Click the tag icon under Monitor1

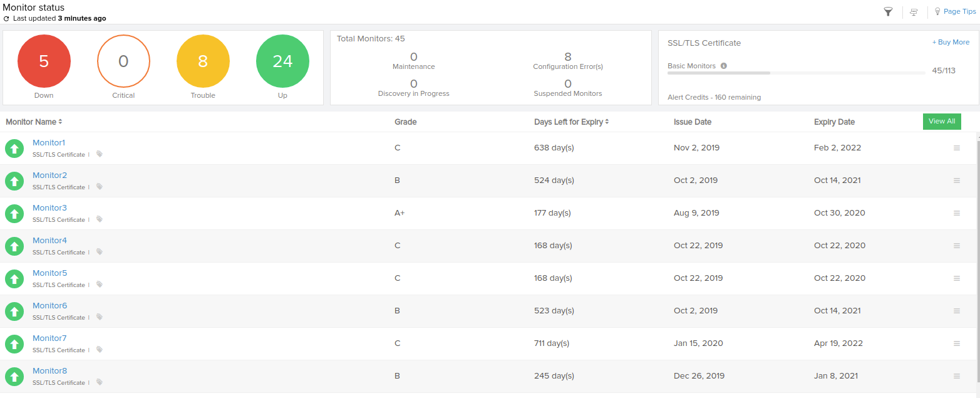[100, 154]
